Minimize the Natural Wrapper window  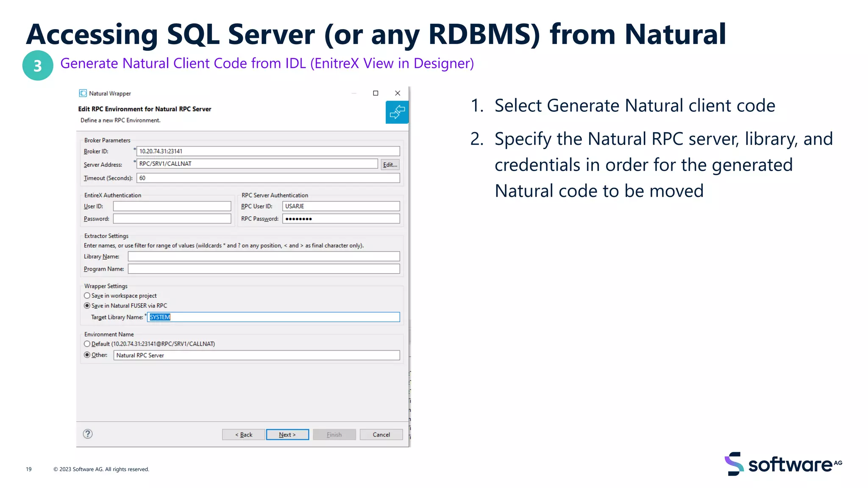pos(354,93)
